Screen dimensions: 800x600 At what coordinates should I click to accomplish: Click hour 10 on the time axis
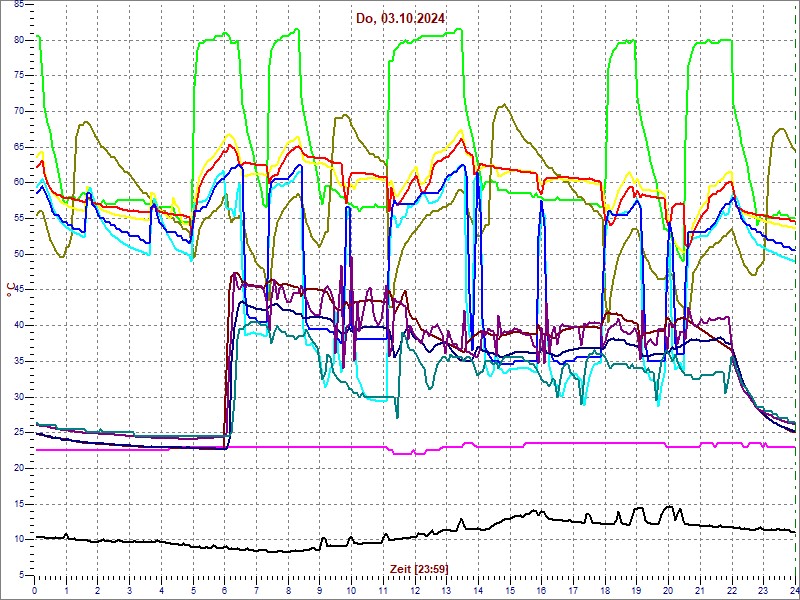[352, 590]
